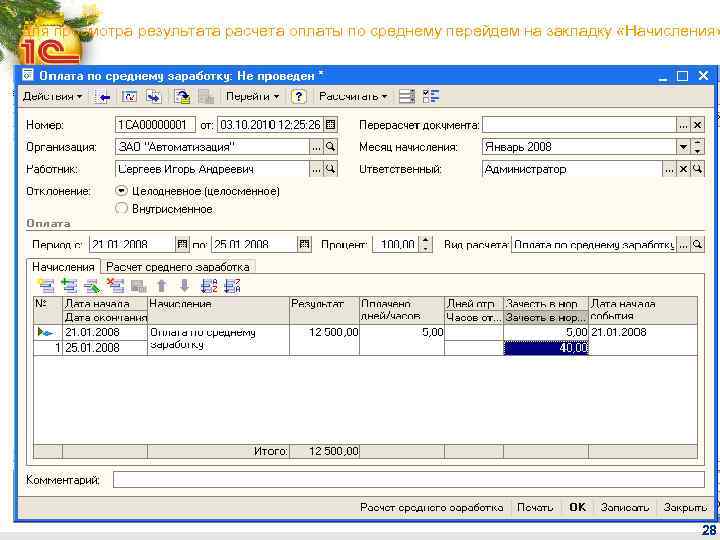The width and height of the screenshot is (720, 540).
Task: Select Целодневное (целосменное) radio option
Action: click(x=121, y=191)
